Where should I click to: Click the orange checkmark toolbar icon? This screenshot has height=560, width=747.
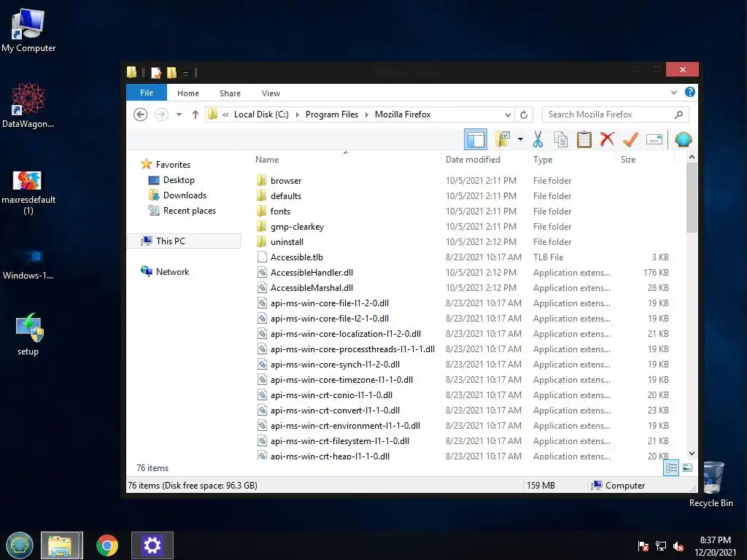(630, 139)
